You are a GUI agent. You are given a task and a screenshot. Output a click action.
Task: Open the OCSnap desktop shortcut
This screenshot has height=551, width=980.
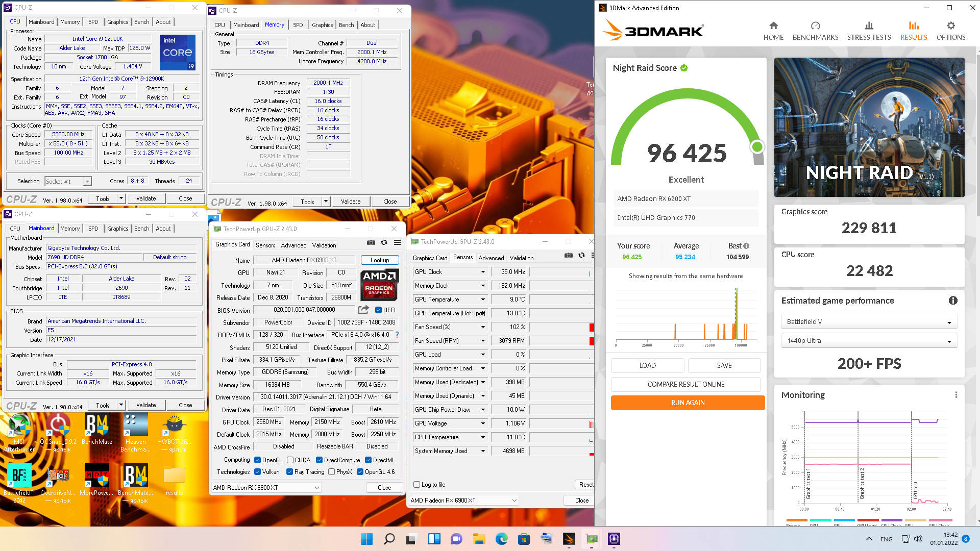pyautogui.click(x=58, y=433)
